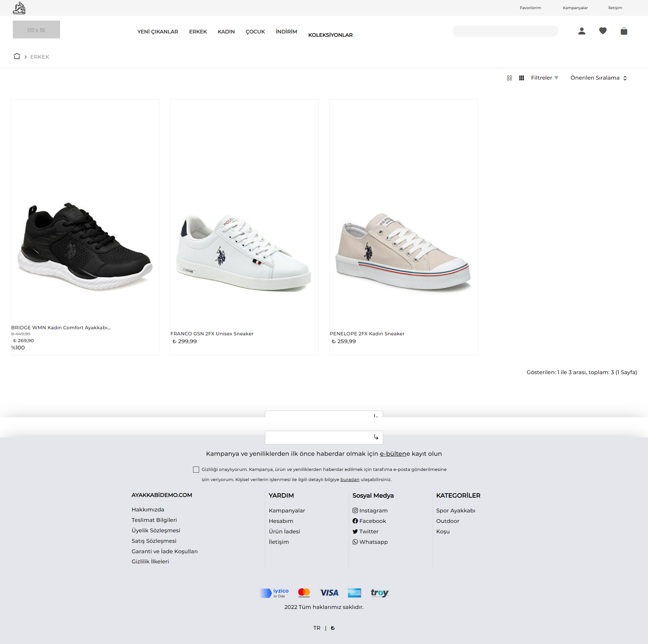Open the user account icon
The width and height of the screenshot is (648, 644).
pyautogui.click(x=582, y=31)
